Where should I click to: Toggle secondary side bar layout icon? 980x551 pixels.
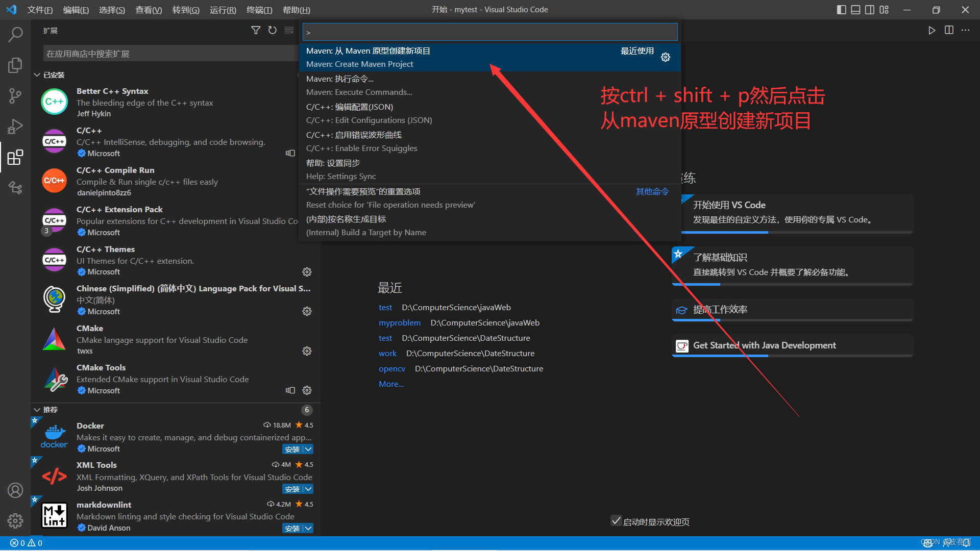(x=870, y=10)
